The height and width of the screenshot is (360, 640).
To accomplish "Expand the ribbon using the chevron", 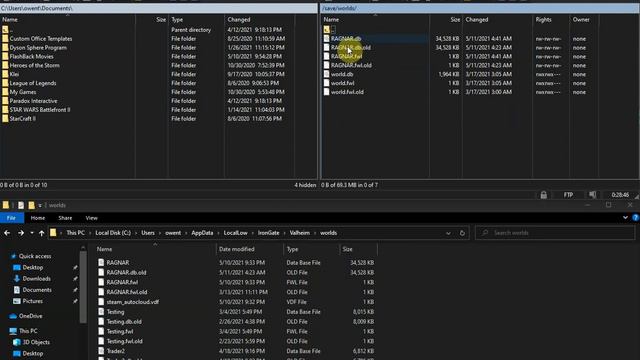I will [625, 218].
